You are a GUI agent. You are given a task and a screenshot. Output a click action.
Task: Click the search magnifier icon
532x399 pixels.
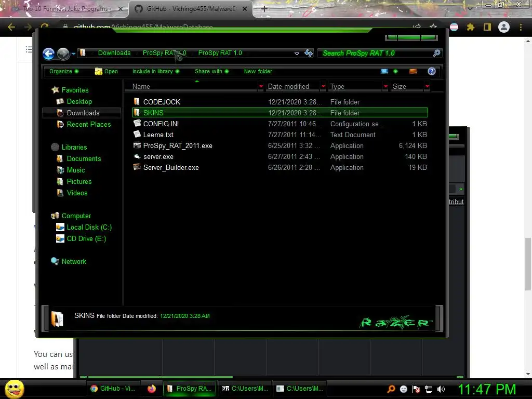436,53
